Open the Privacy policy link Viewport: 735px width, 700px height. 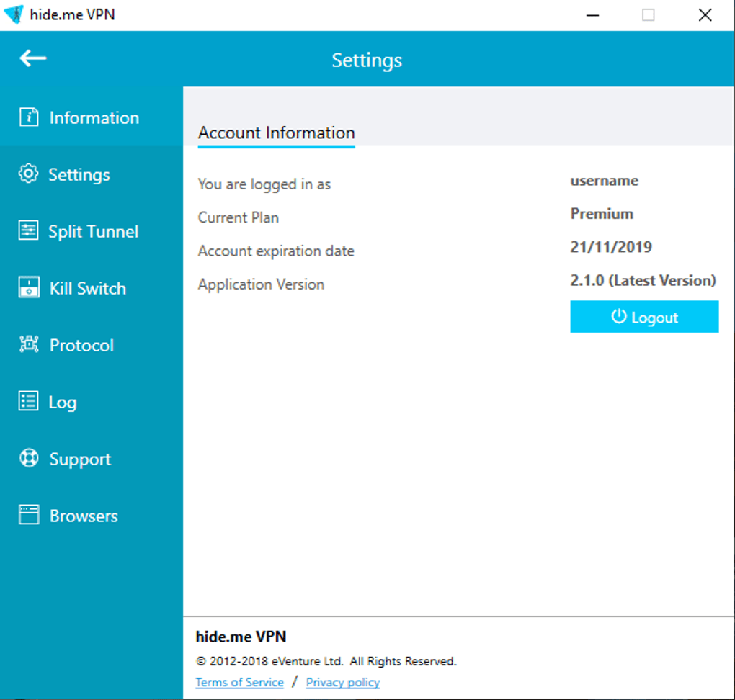(342, 682)
